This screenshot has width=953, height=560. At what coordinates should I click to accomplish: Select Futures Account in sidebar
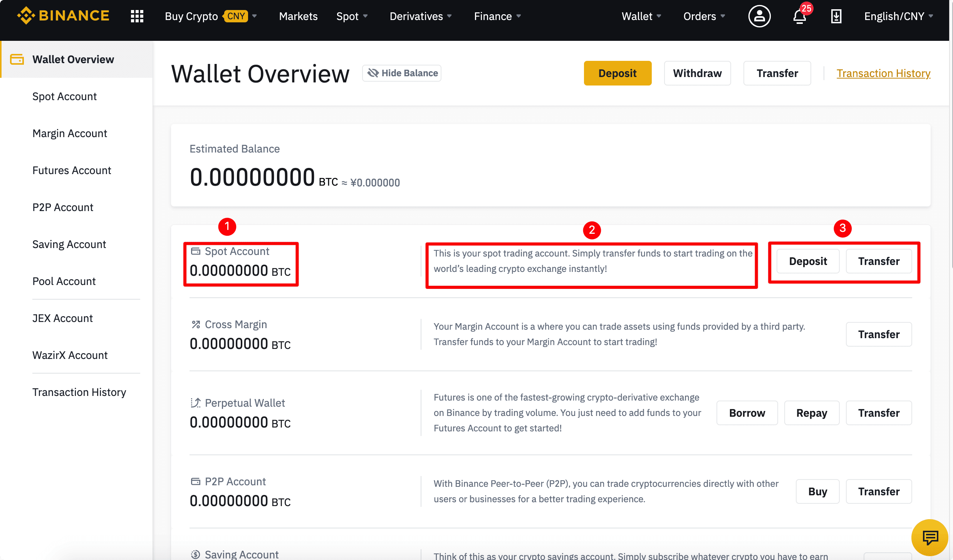point(72,170)
